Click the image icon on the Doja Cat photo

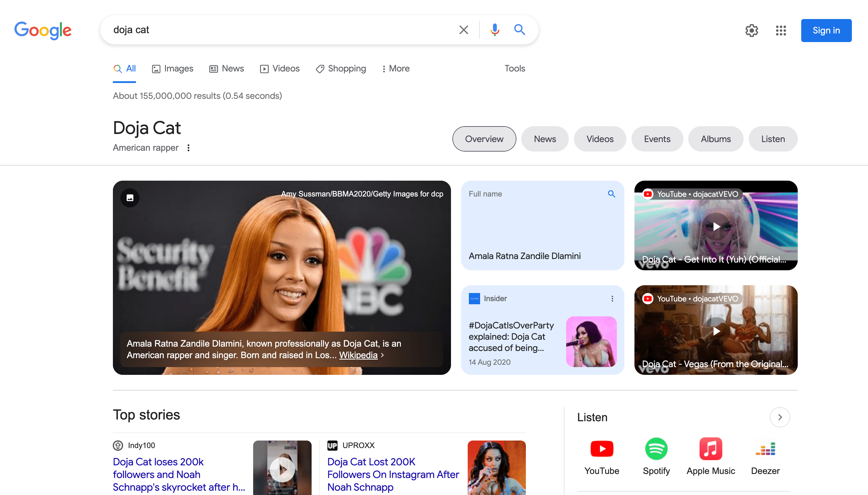(130, 198)
